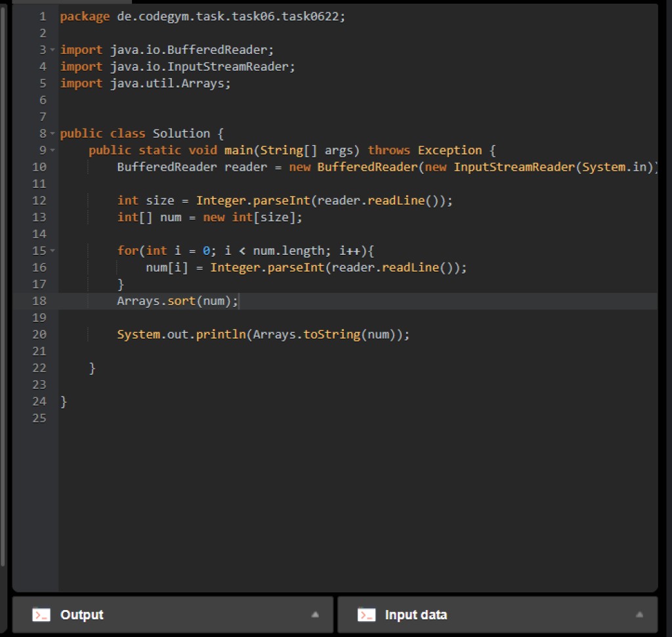Expand Input data panel with its arrow
This screenshot has width=672, height=637.
coord(640,615)
